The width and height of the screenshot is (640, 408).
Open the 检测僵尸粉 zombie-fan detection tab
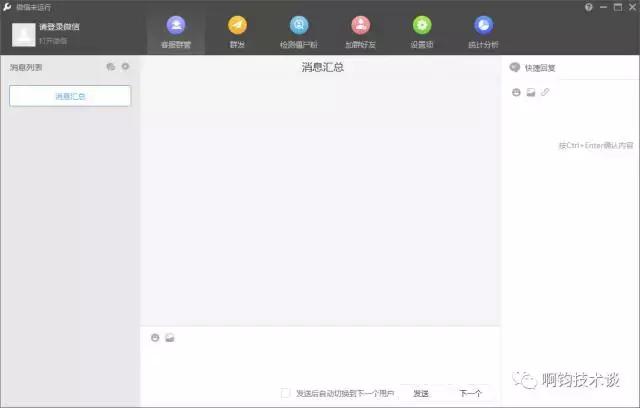[x=299, y=33]
